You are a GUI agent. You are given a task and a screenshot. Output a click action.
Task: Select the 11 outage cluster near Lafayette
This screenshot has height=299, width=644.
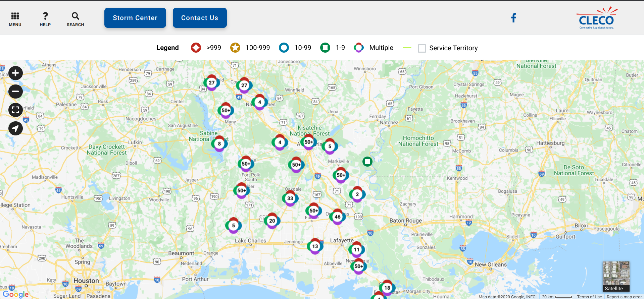[x=357, y=250]
